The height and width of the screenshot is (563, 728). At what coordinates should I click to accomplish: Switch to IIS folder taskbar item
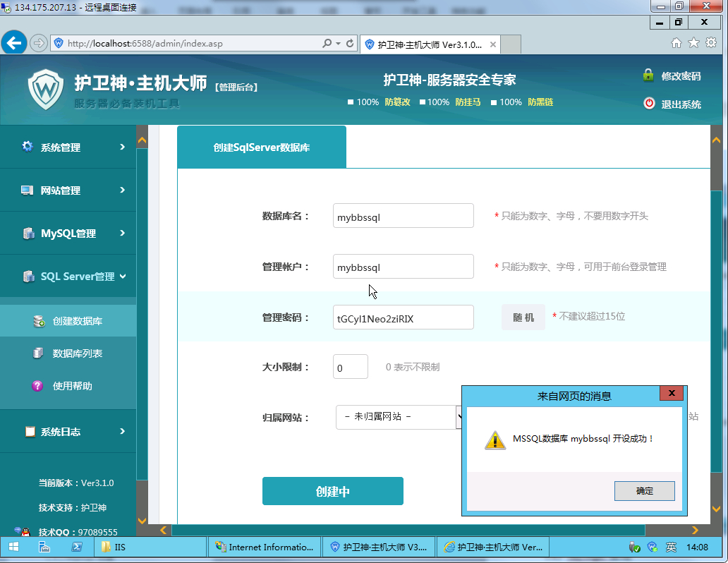pos(151,547)
